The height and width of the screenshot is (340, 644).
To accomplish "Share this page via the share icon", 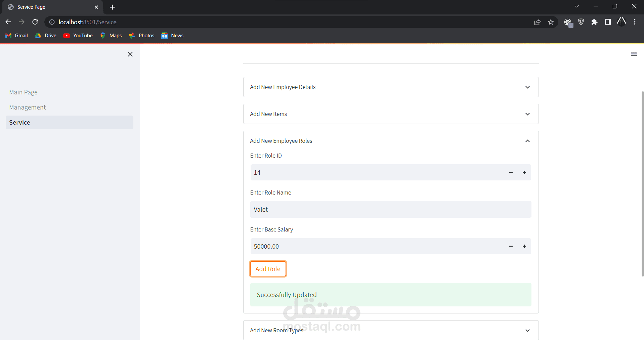I will pyautogui.click(x=537, y=22).
